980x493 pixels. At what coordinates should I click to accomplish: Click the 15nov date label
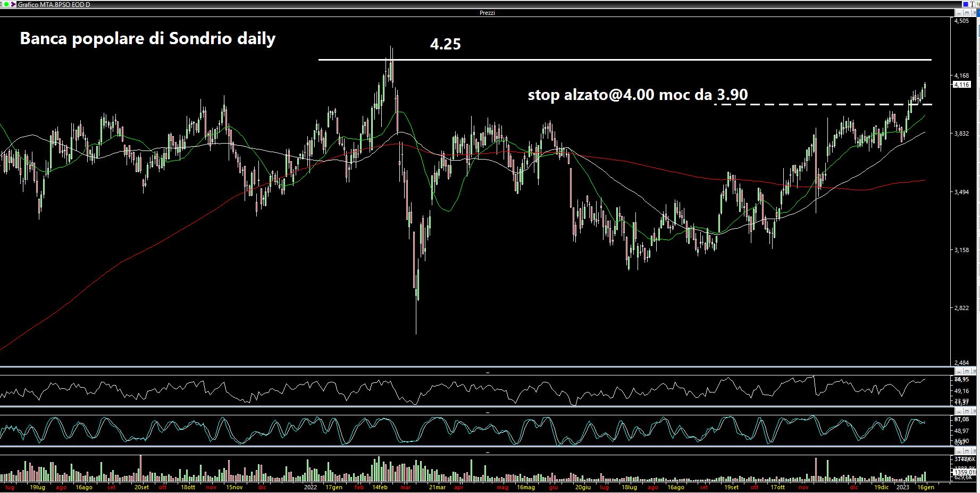pos(234,487)
